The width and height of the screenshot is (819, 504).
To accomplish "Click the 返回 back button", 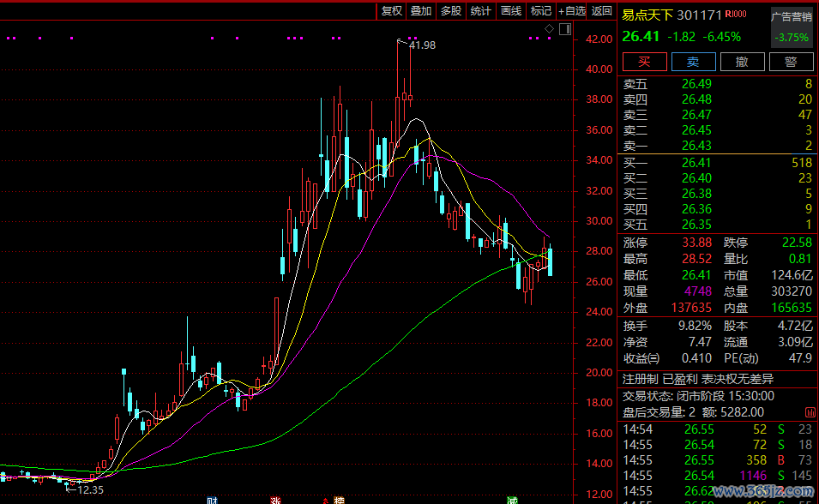I will coord(601,11).
